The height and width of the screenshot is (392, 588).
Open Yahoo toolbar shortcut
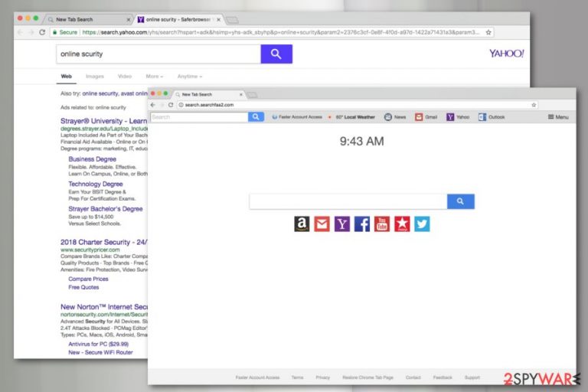[458, 117]
